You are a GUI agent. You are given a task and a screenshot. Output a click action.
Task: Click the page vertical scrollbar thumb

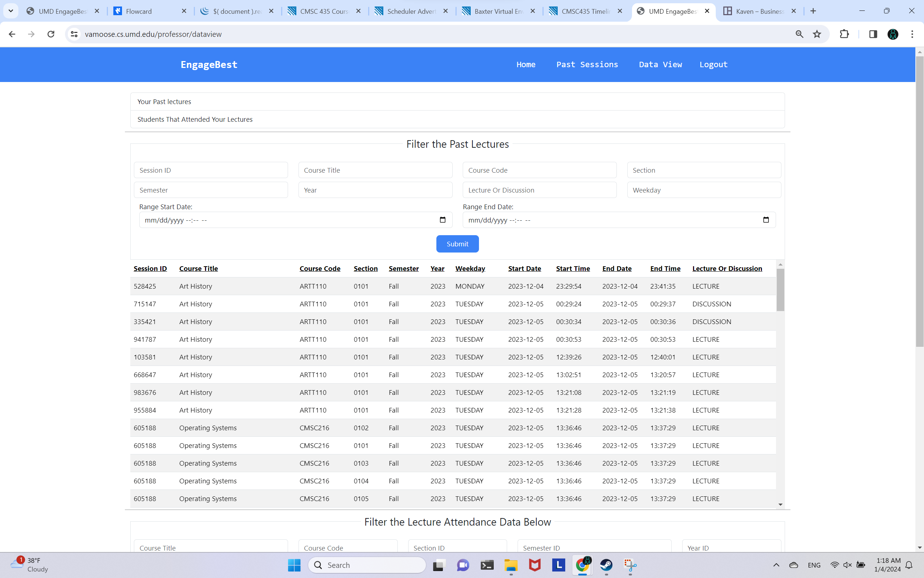919,202
